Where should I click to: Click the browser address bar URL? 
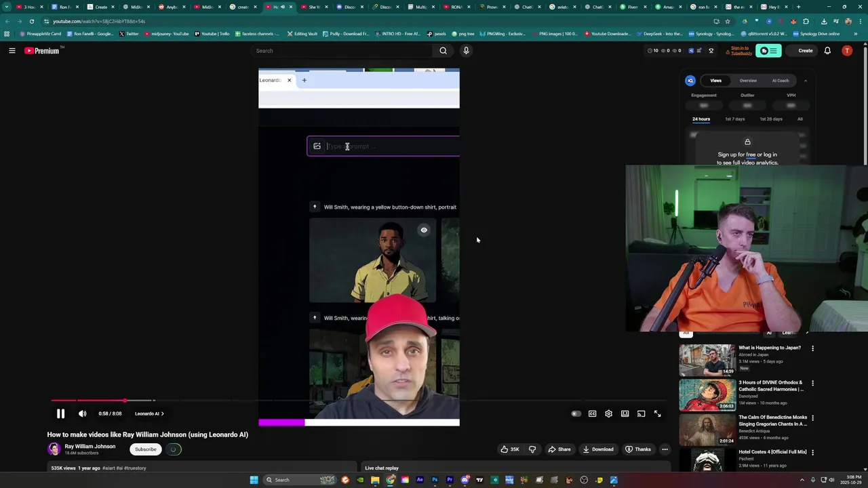[99, 21]
